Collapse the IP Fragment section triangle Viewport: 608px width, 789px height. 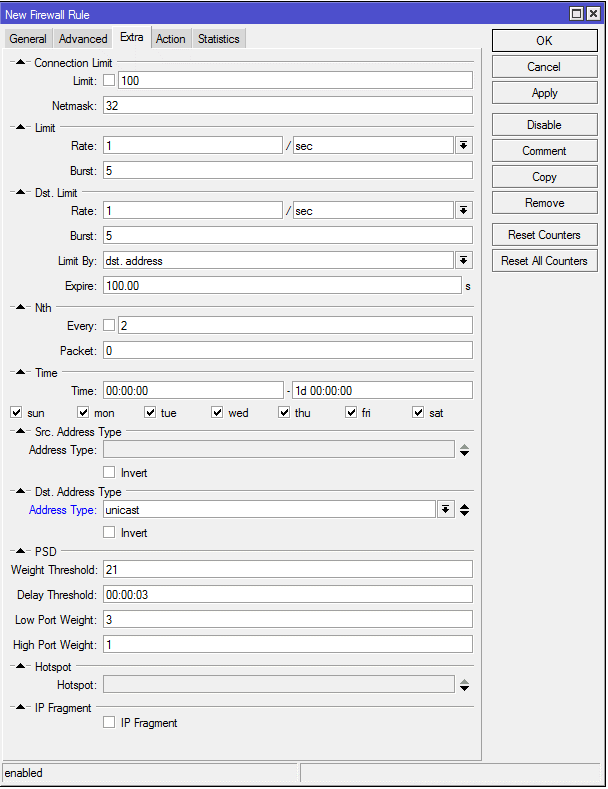click(20, 707)
